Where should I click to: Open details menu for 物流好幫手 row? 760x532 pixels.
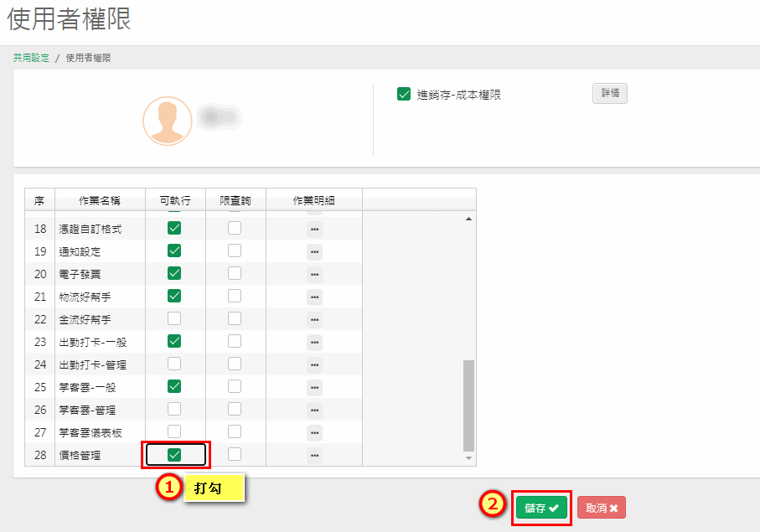pos(314,297)
